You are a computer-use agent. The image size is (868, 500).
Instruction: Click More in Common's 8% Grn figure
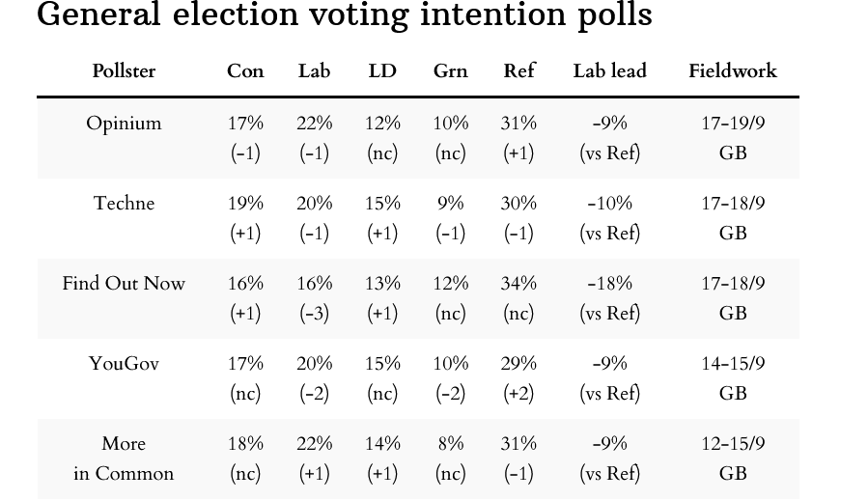(x=450, y=444)
